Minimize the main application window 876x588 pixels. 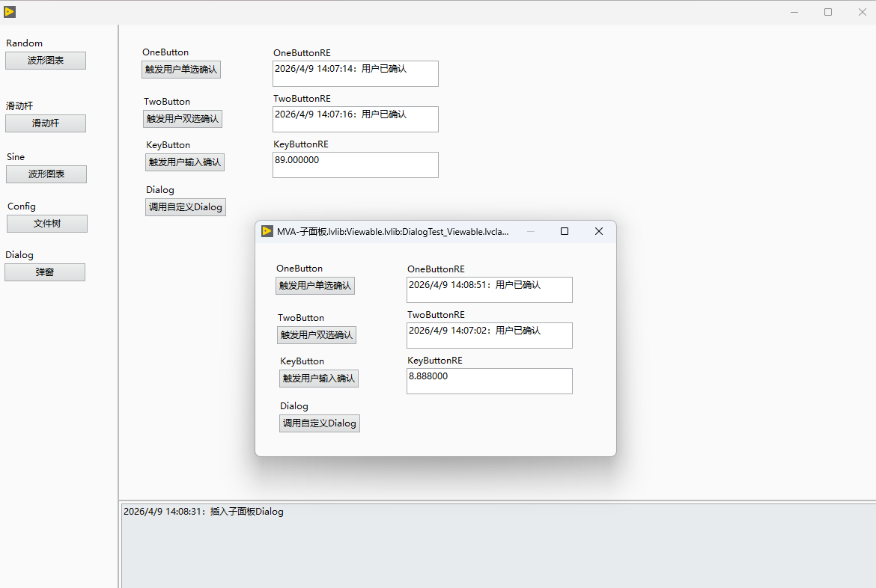pos(794,12)
